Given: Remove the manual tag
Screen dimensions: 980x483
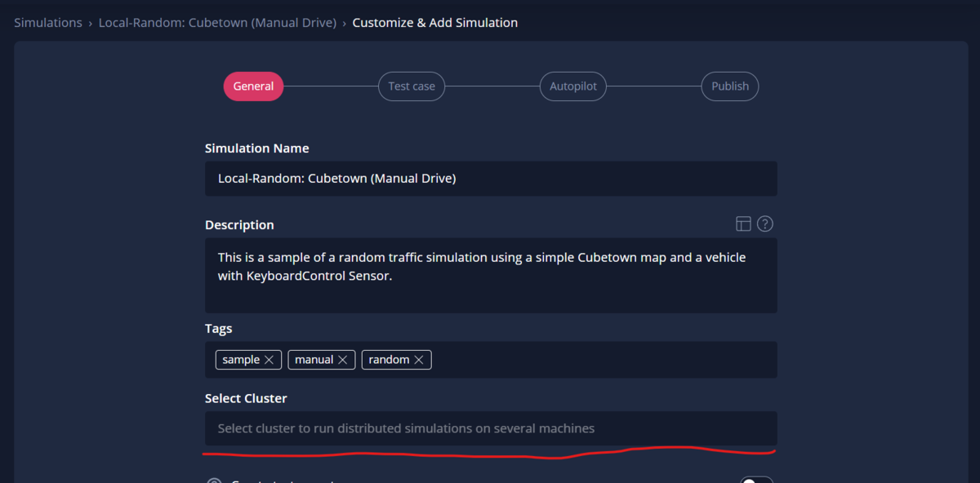Looking at the screenshot, I should 343,360.
